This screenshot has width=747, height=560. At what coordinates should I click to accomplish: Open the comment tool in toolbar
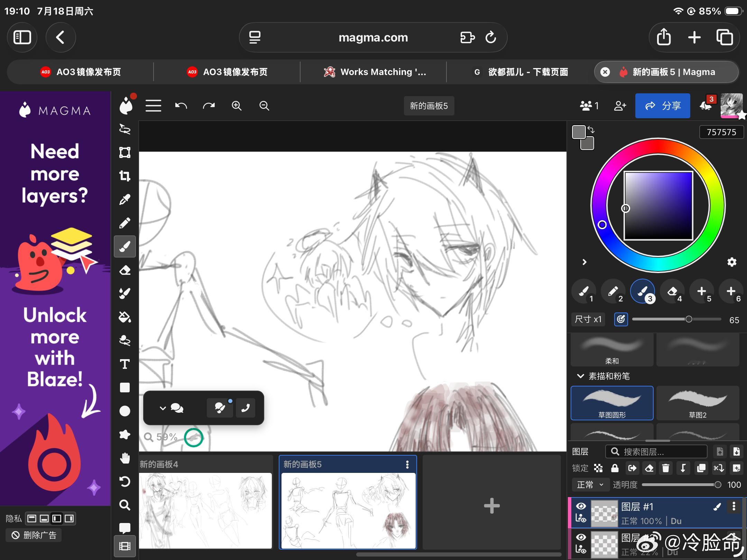click(x=125, y=528)
